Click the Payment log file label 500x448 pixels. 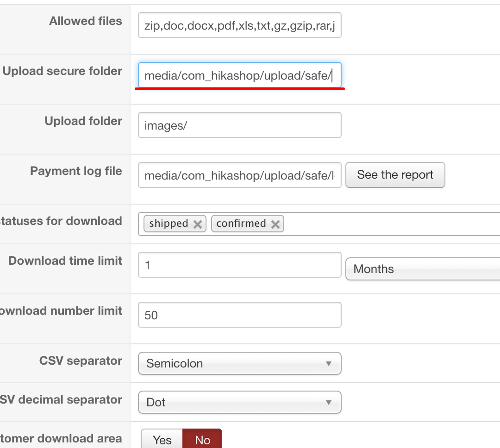76,171
